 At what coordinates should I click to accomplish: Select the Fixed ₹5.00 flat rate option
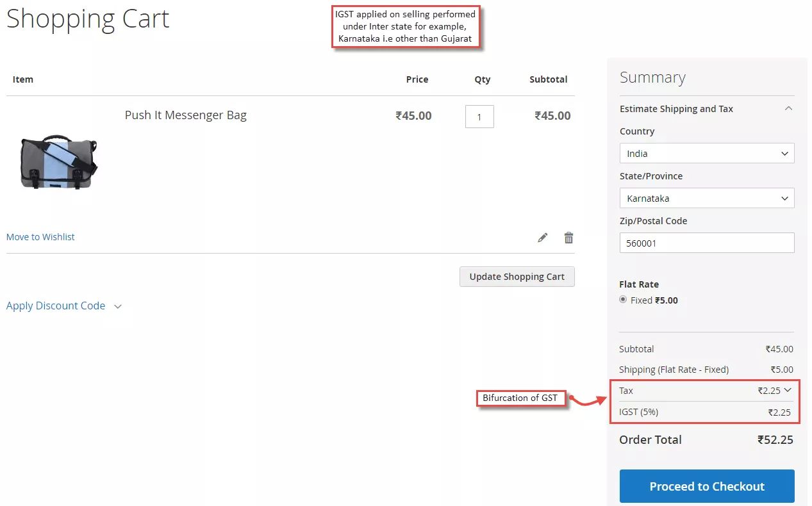(x=623, y=300)
